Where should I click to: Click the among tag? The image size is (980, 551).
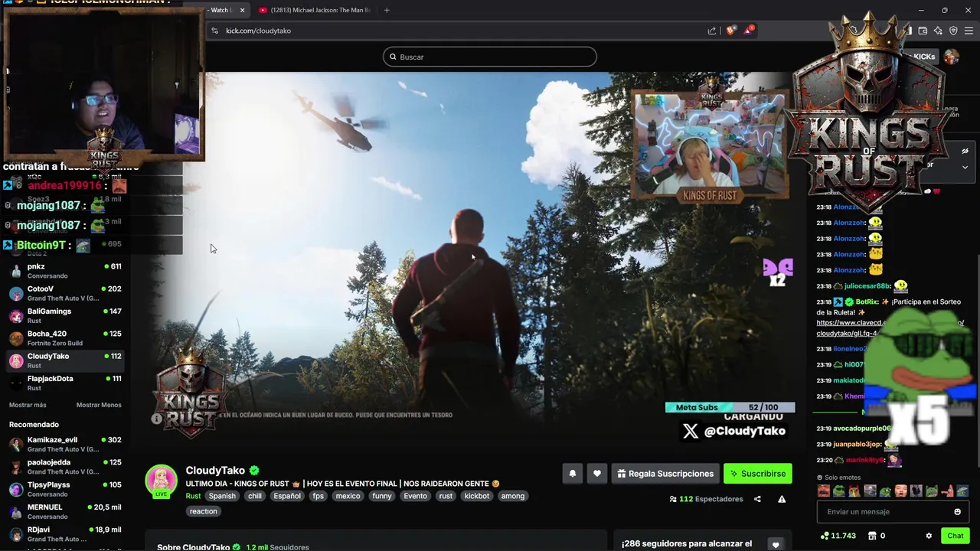513,496
